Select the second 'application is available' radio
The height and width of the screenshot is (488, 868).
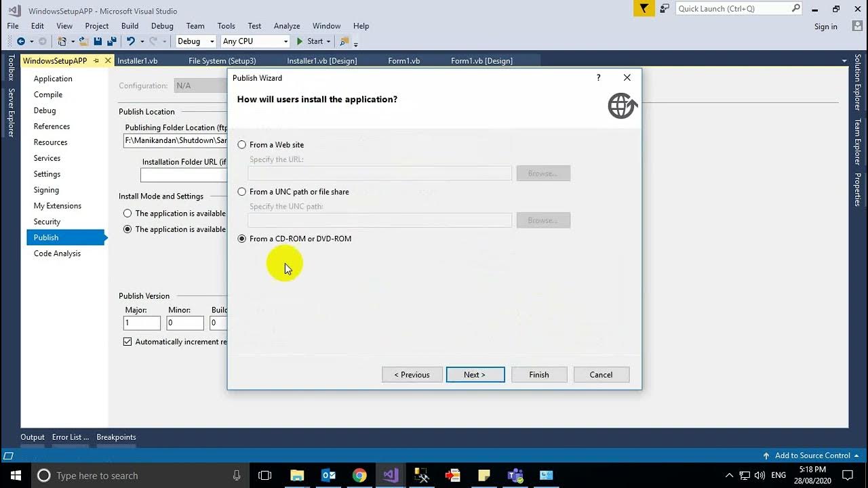point(127,230)
